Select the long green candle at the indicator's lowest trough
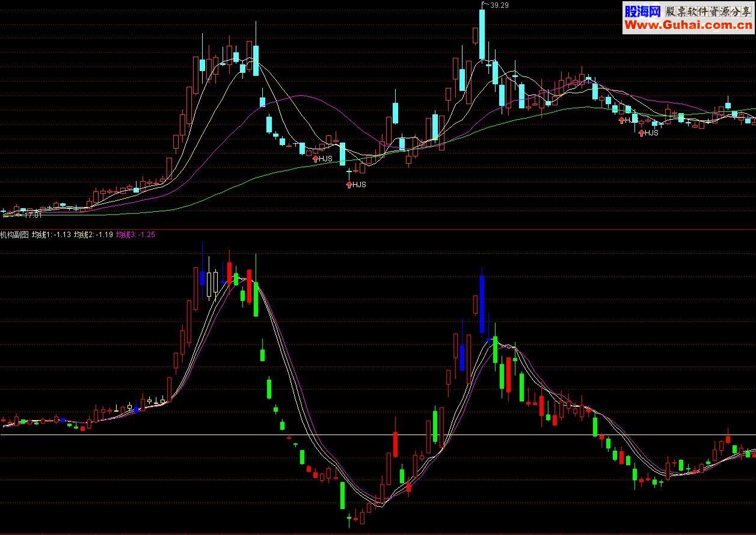The width and height of the screenshot is (756, 535). [342, 495]
